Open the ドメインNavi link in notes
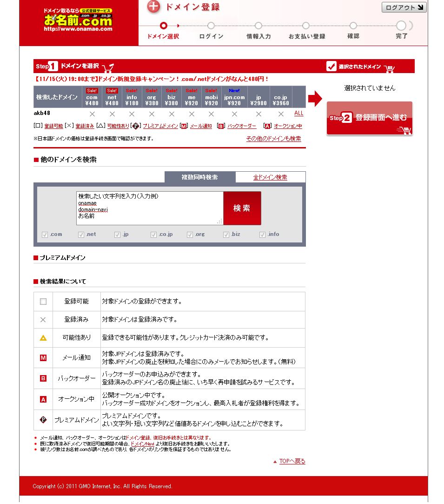 [143, 444]
